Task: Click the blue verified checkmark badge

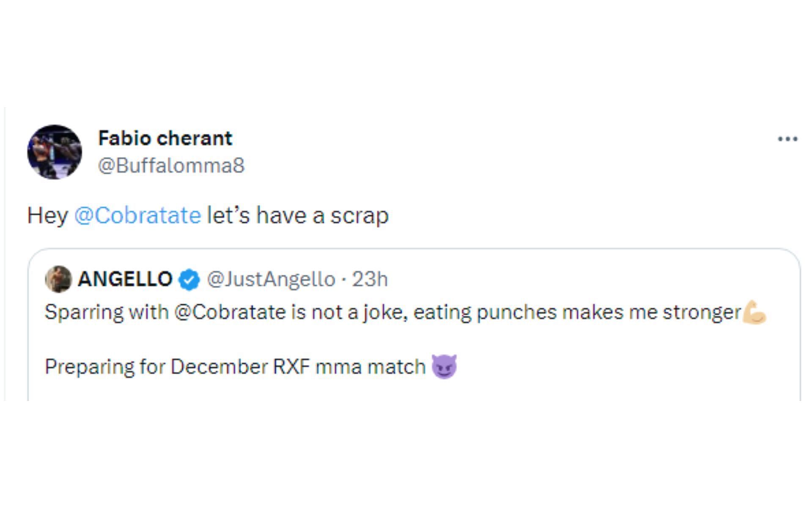Action: (189, 279)
